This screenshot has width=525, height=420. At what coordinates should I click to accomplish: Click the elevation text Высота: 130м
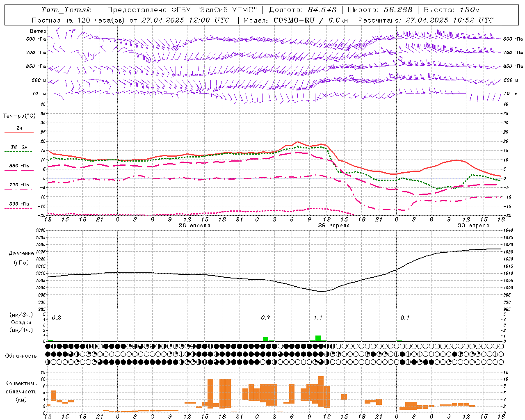(452, 10)
